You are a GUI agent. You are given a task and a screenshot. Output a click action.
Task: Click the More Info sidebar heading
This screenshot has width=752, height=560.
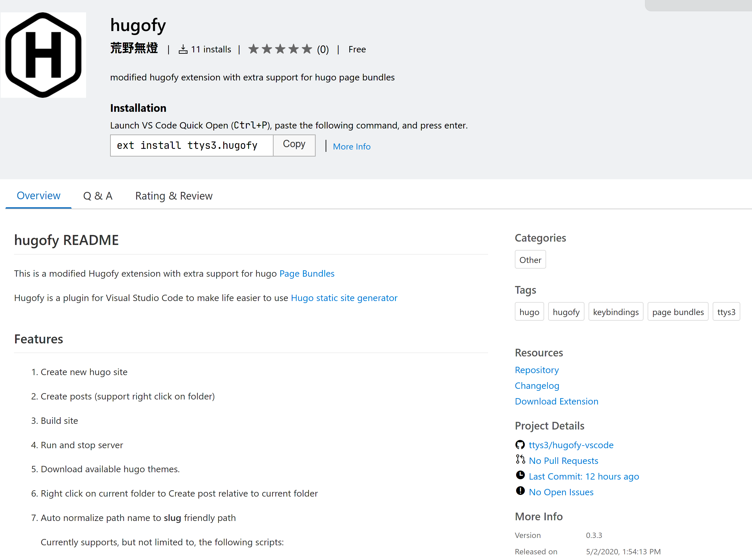pos(538,516)
